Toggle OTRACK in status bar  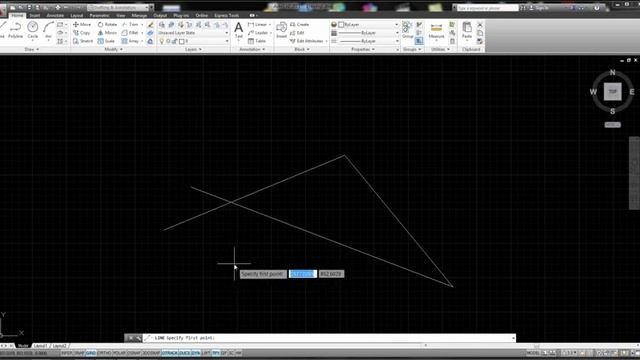(x=169, y=353)
